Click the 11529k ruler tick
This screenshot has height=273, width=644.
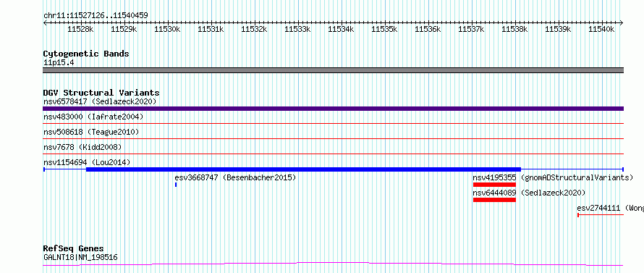click(124, 29)
